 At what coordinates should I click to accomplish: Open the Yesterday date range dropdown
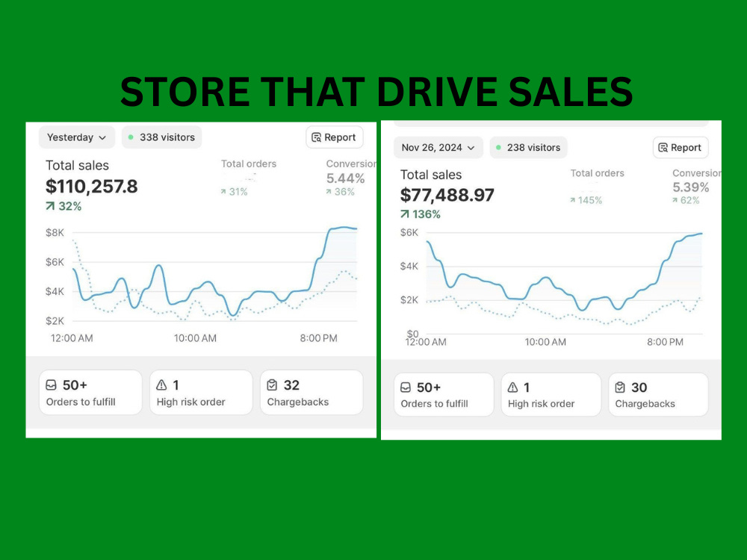click(77, 137)
